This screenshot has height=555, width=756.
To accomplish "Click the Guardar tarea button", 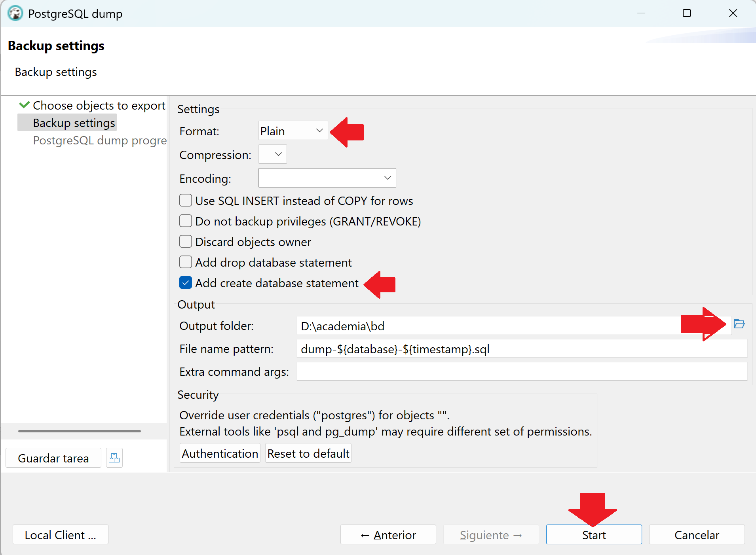I will point(53,458).
